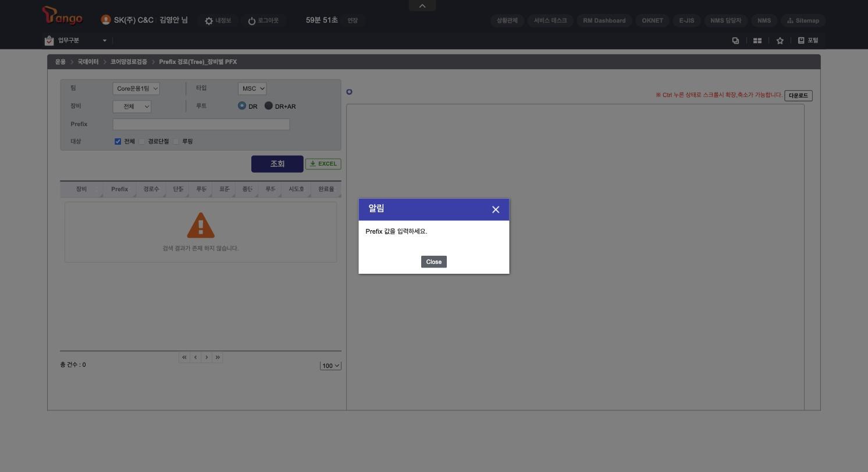Click the 업무구분 bag icon

coord(49,40)
